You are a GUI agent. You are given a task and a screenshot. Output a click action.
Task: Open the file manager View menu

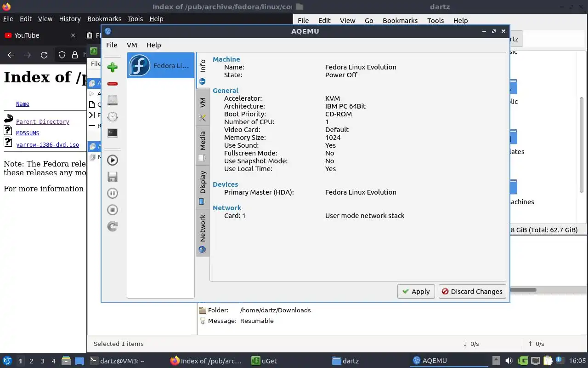point(348,21)
